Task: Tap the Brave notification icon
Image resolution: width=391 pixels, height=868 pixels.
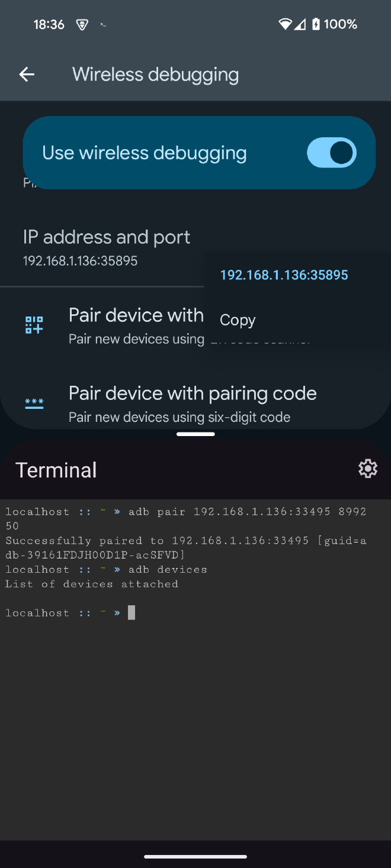Action: point(82,25)
